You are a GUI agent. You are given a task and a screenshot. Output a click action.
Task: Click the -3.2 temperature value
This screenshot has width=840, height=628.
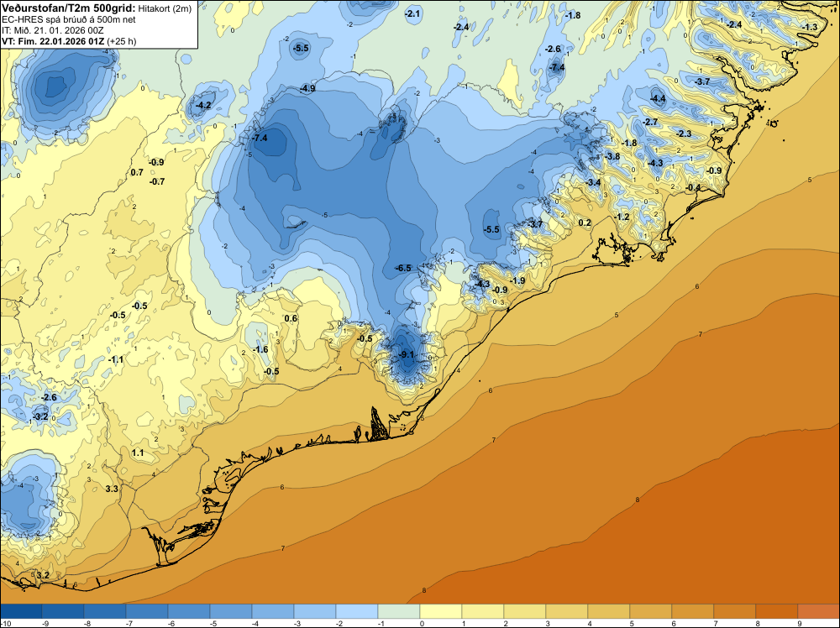(40, 416)
